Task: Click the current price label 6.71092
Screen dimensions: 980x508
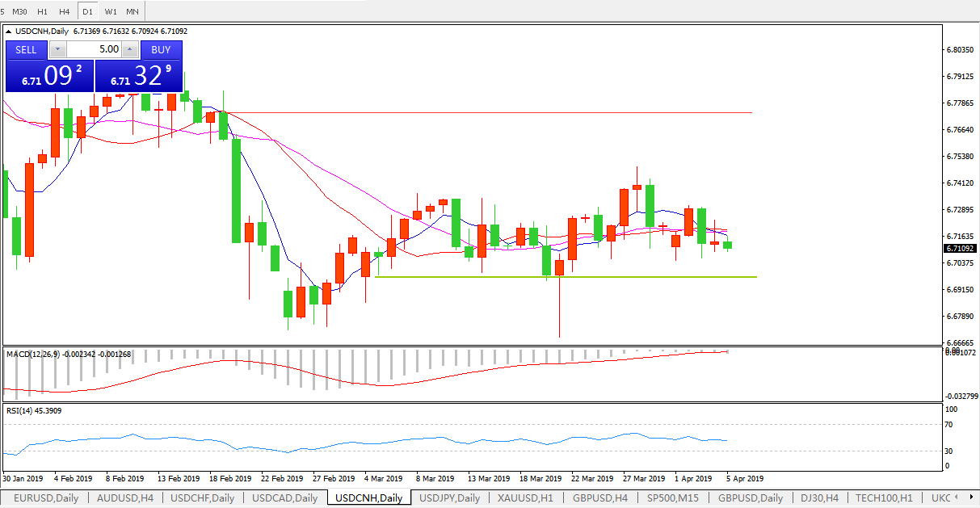Action: click(x=960, y=249)
